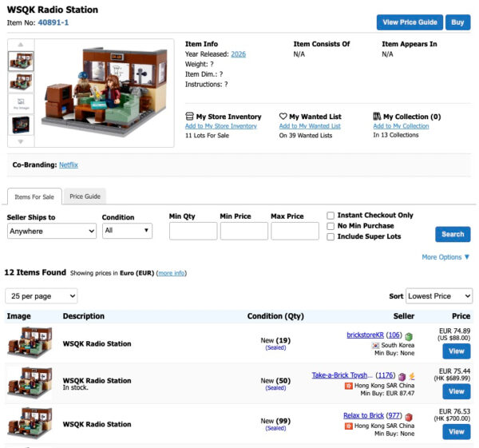Enable Instant Checkout Only checkbox
This screenshot has height=448, width=479.
coord(331,216)
